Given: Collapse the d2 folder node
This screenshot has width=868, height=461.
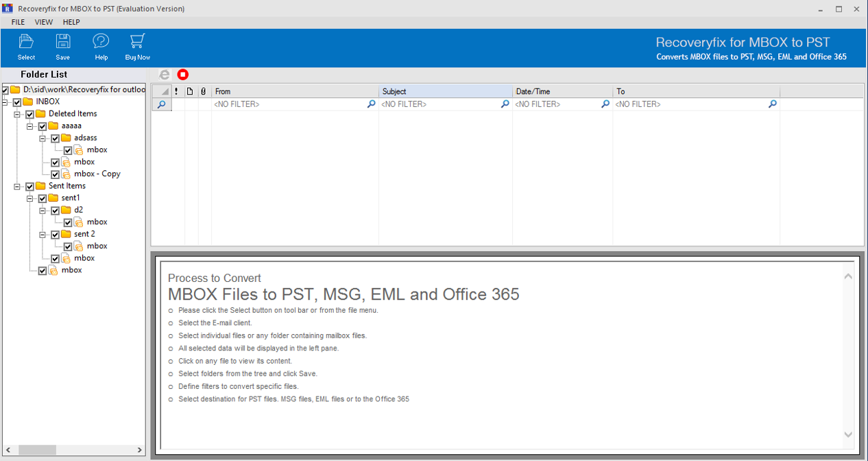Looking at the screenshot, I should [43, 211].
